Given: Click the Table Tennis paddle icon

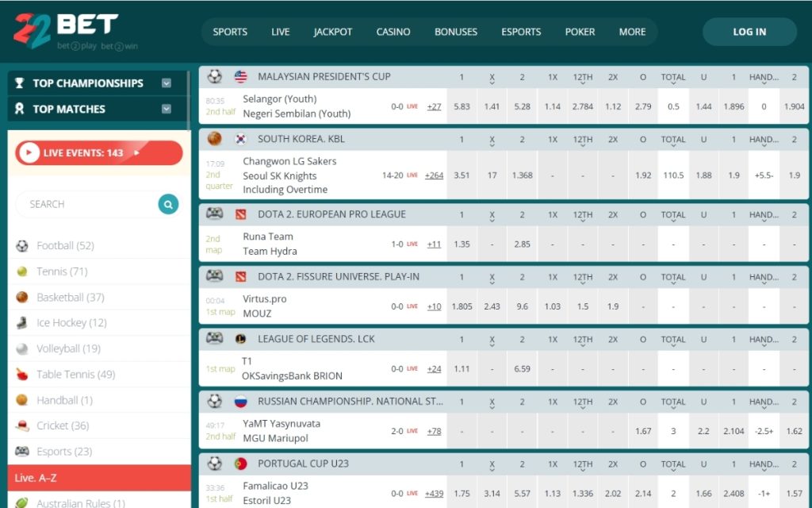Looking at the screenshot, I should click(21, 375).
